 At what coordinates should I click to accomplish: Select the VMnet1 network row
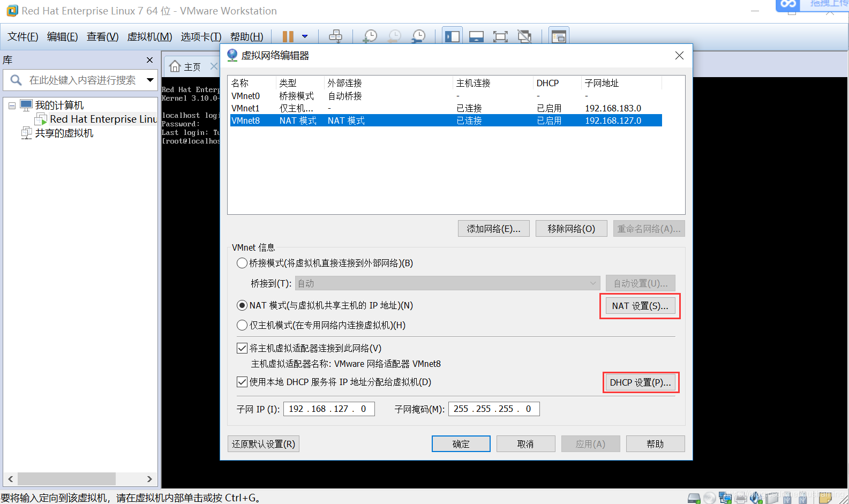pyautogui.click(x=446, y=108)
